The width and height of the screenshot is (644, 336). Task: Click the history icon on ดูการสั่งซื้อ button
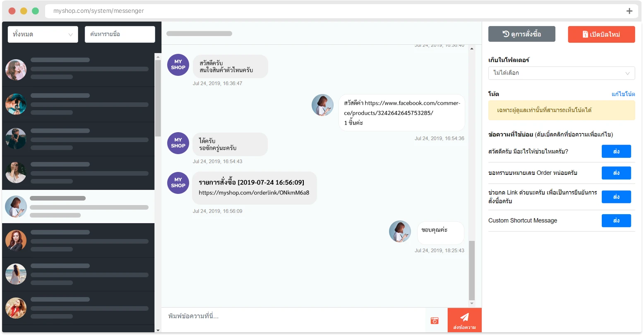(506, 34)
